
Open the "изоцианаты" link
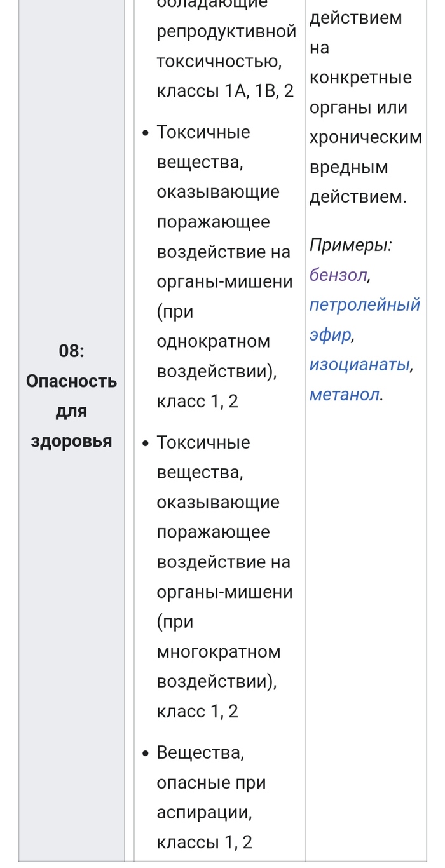359,365
